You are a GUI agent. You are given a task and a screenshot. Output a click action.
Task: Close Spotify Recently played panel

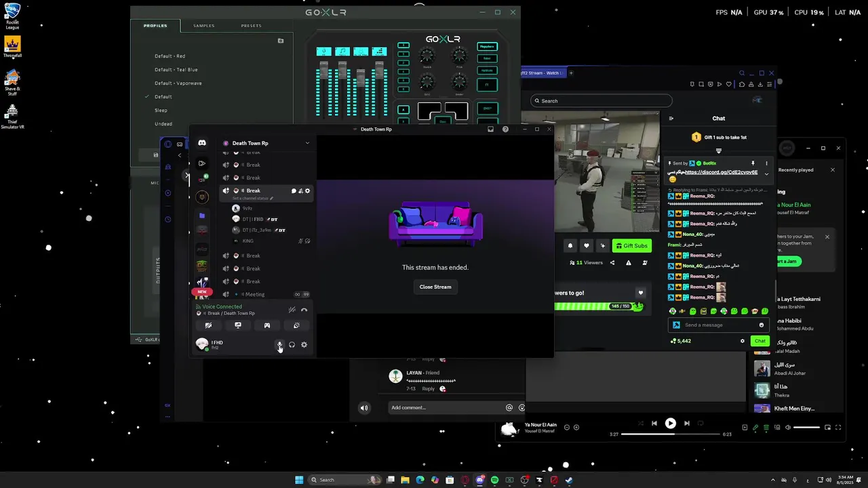click(x=833, y=169)
